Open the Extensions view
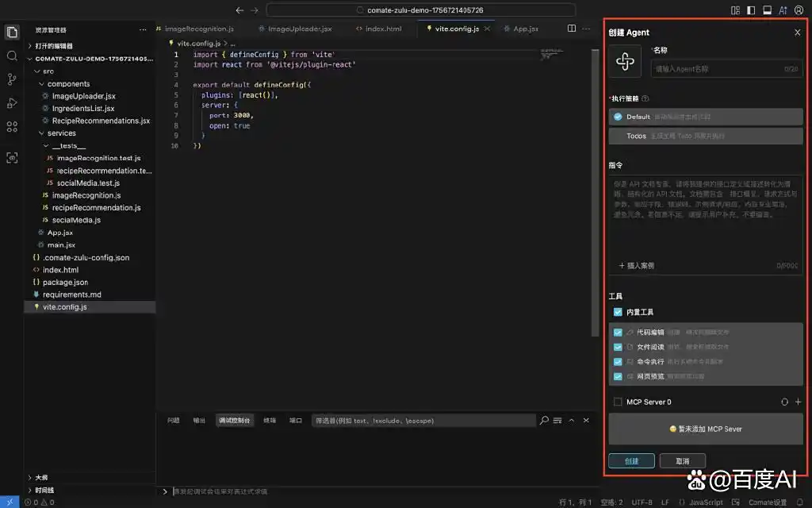The width and height of the screenshot is (812, 508). (x=12, y=126)
